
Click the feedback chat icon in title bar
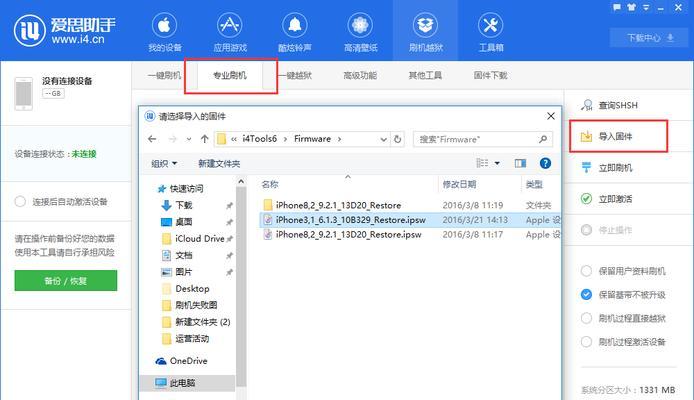click(617, 8)
